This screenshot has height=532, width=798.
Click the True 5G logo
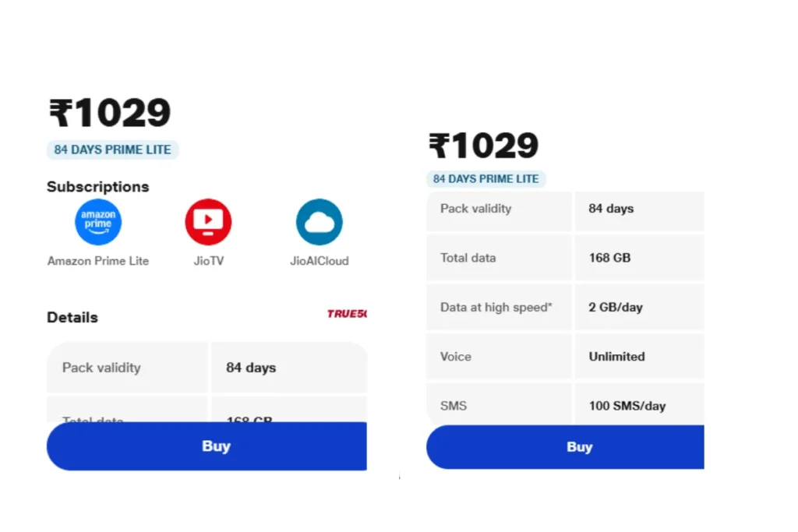347,314
